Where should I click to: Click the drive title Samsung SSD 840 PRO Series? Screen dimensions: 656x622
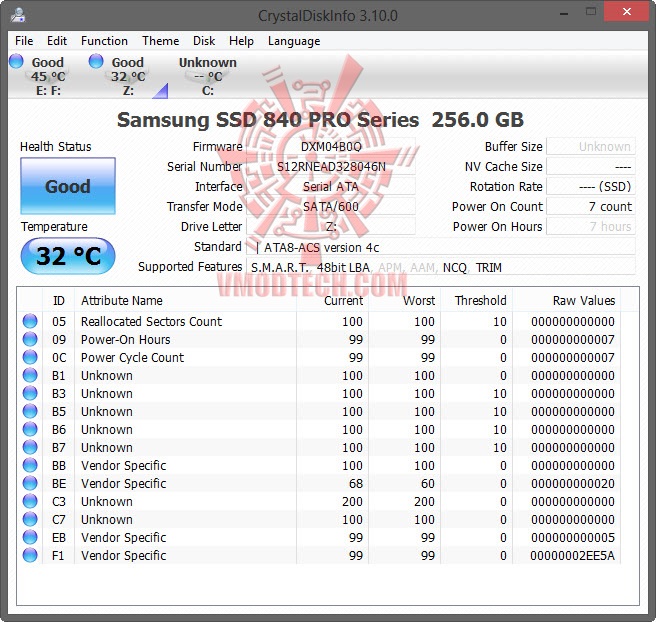click(x=268, y=120)
